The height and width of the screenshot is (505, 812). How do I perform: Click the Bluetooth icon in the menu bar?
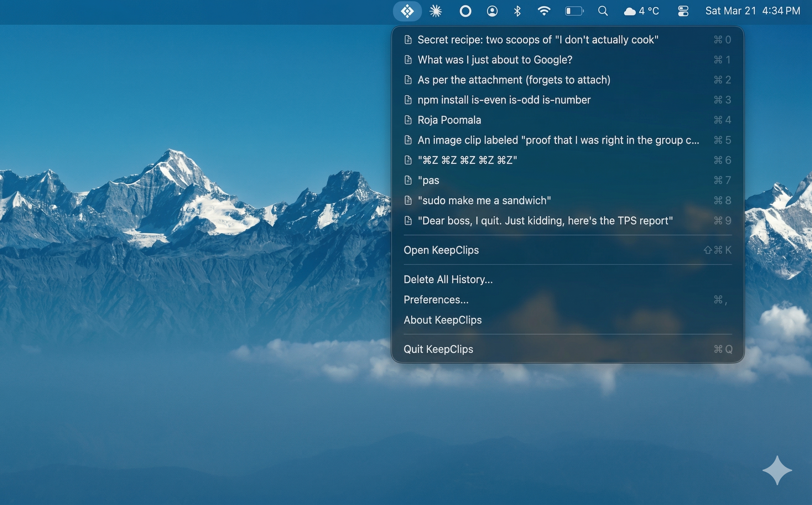point(517,11)
